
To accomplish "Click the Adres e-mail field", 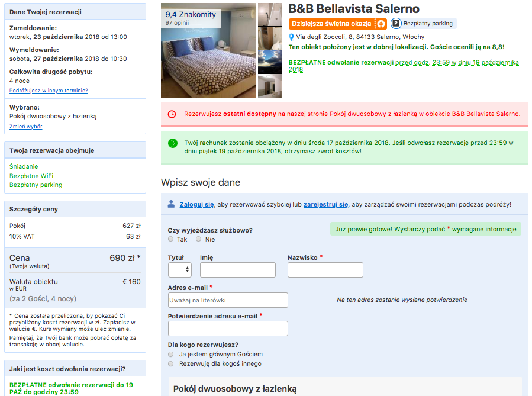I will click(228, 300).
